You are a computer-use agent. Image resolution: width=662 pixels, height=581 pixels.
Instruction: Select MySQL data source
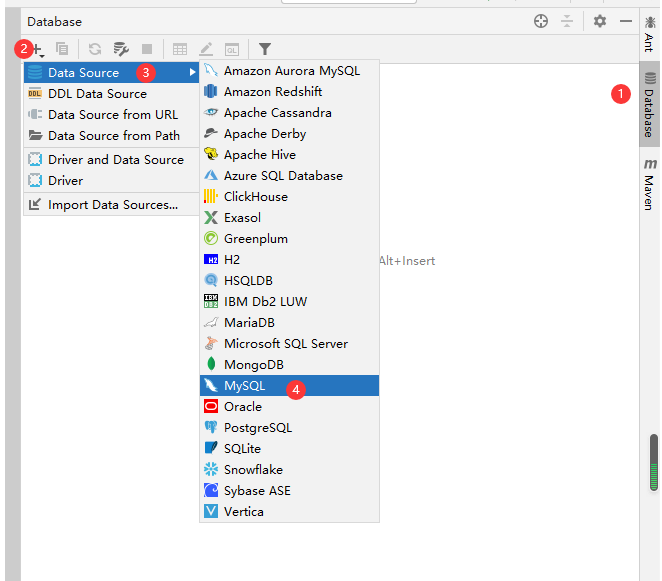pyautogui.click(x=289, y=386)
